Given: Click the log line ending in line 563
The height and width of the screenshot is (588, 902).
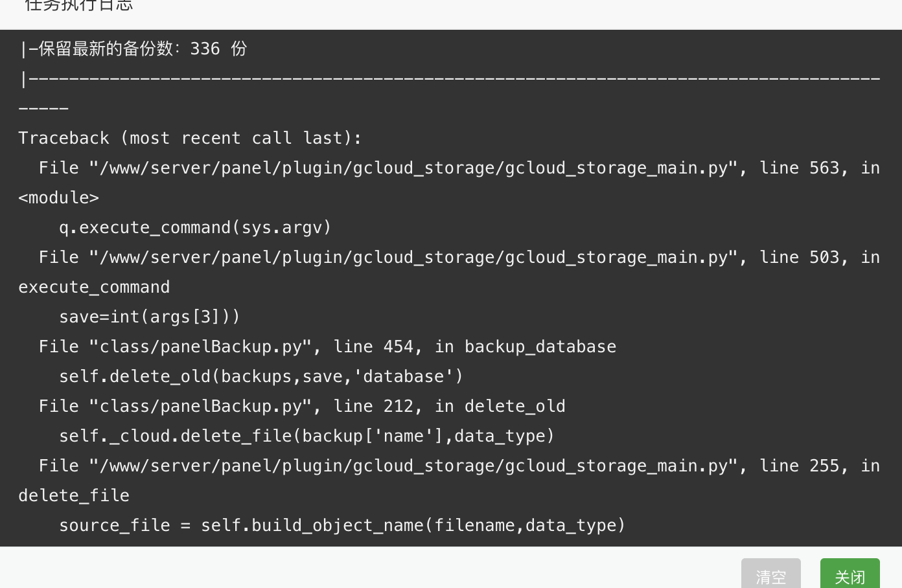Looking at the screenshot, I should (x=459, y=168).
